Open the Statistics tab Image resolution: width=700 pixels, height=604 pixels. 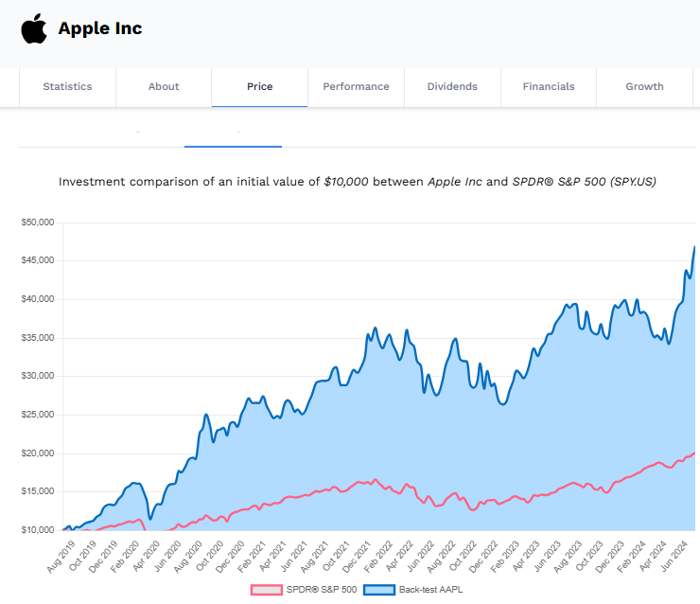click(x=67, y=87)
